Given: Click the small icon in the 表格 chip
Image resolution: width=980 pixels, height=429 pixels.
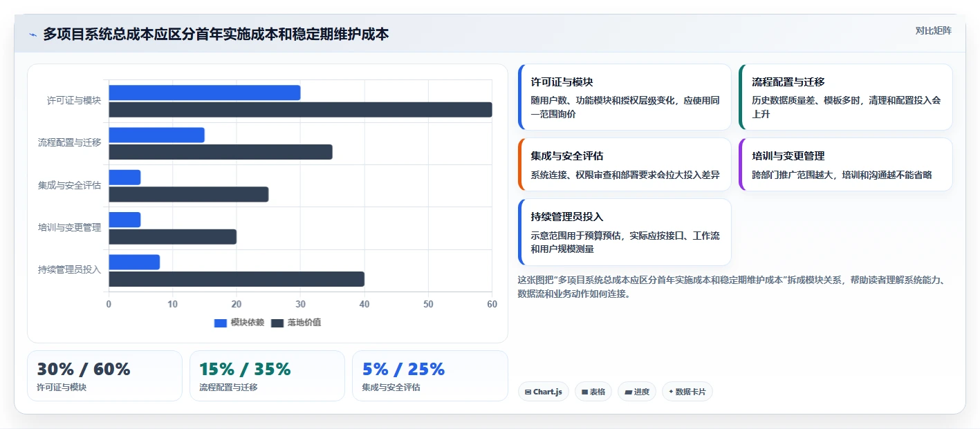Looking at the screenshot, I should [584, 392].
